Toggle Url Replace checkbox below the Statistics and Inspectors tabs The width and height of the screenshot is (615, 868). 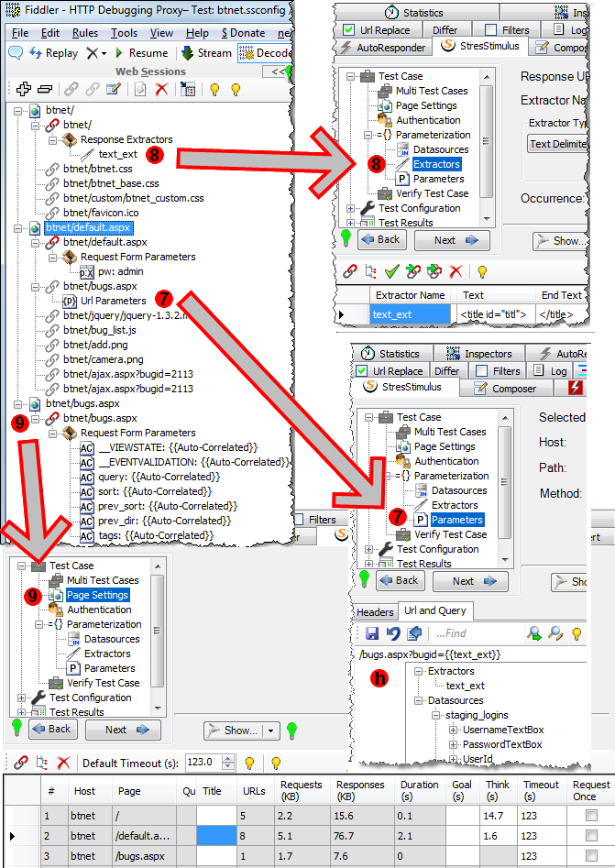tap(361, 371)
